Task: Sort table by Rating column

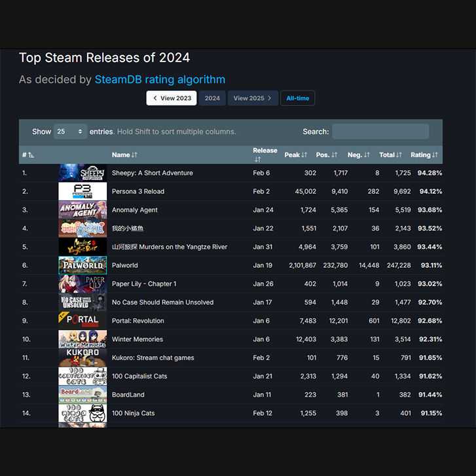Action: [x=424, y=155]
